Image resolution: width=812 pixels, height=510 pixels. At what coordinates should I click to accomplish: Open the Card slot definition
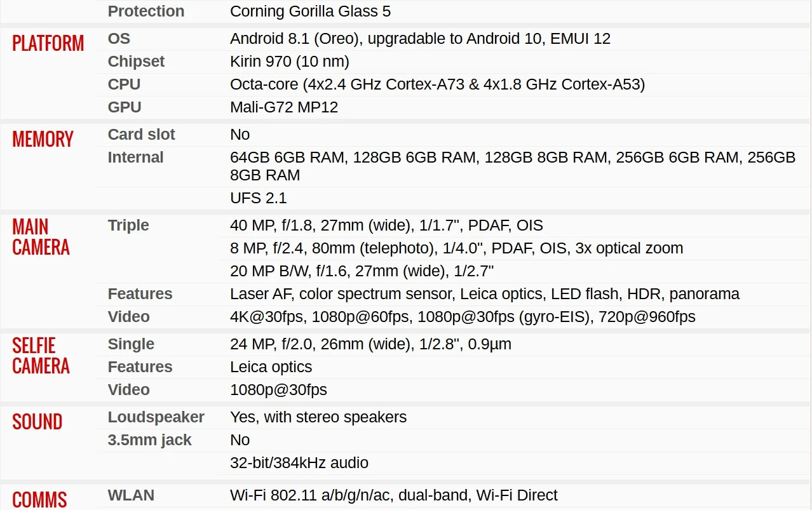pyautogui.click(x=141, y=135)
